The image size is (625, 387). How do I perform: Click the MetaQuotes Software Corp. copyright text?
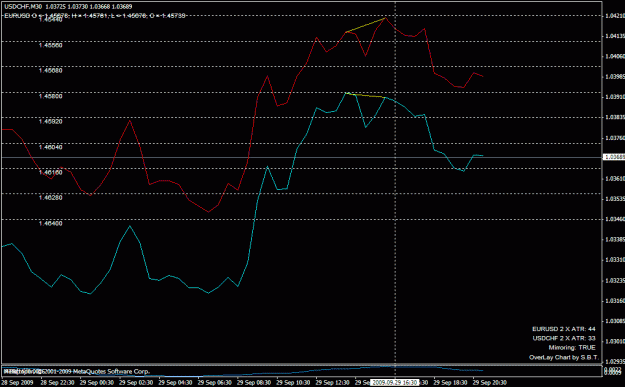tap(77, 371)
